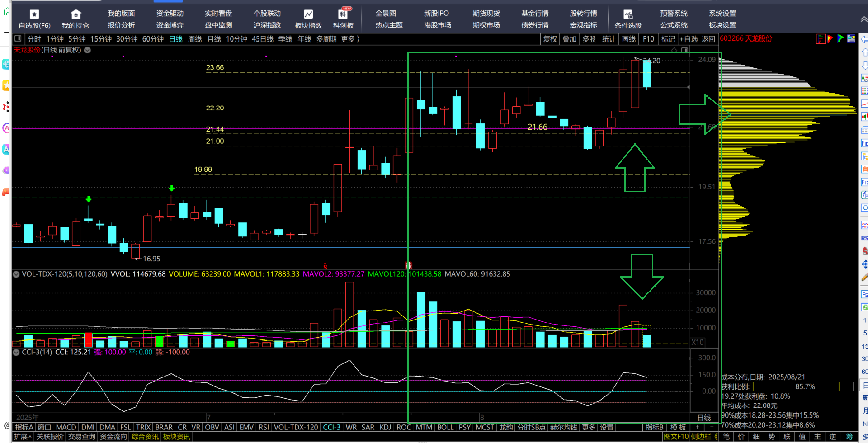Collapse the top toolbar with the chevron
The height and width of the screenshot is (443, 868).
point(863,19)
